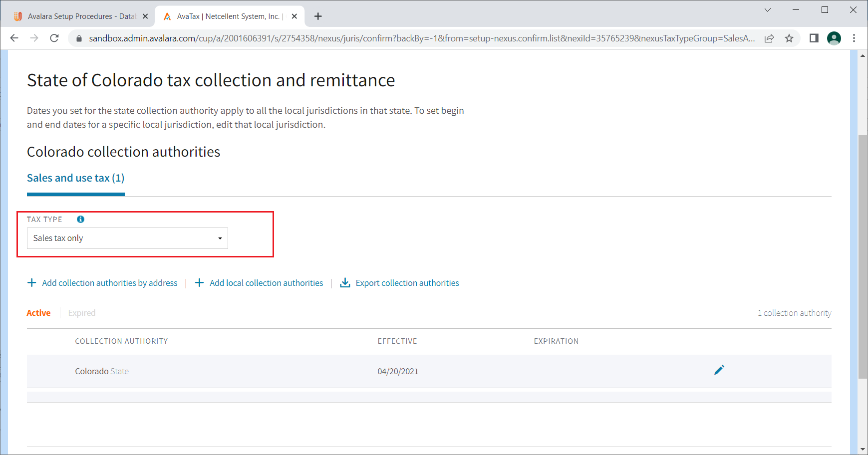The width and height of the screenshot is (868, 455).
Task: Click the vertical scrollbar thumb
Action: (x=863, y=256)
